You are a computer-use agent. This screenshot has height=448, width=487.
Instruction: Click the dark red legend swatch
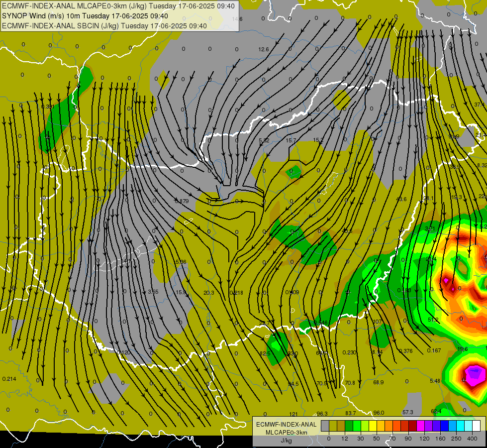point(413,426)
